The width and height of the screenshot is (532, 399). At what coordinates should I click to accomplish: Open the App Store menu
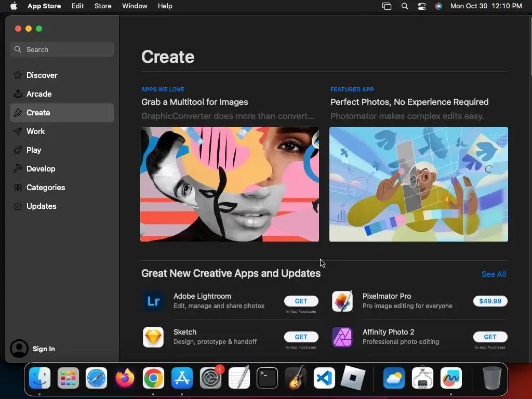click(x=44, y=6)
